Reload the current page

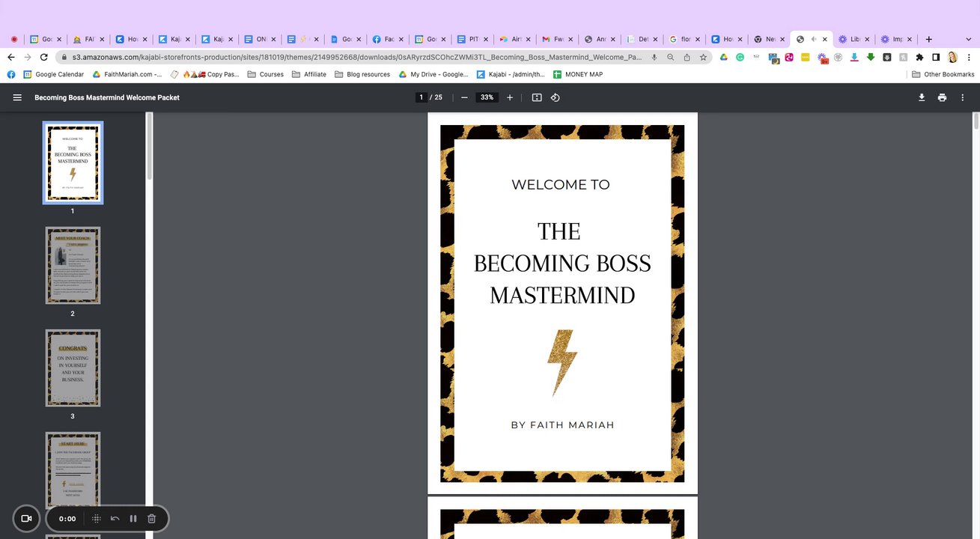[x=44, y=57]
